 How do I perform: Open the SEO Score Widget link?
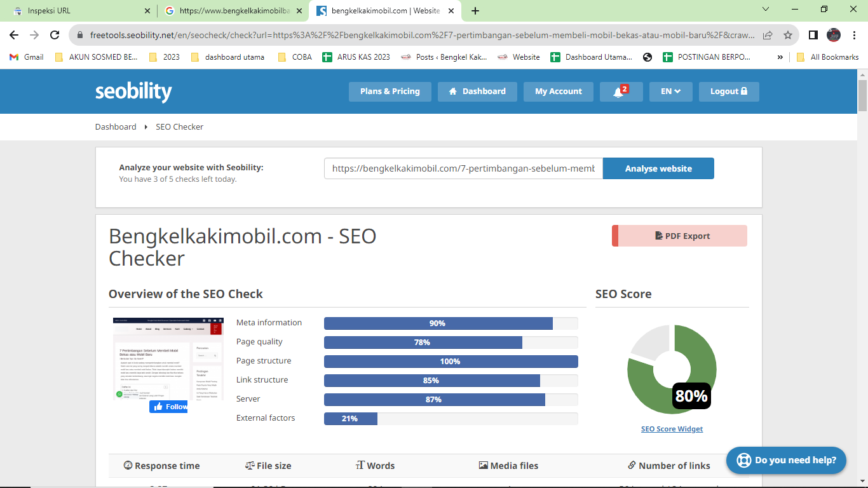[x=672, y=429]
